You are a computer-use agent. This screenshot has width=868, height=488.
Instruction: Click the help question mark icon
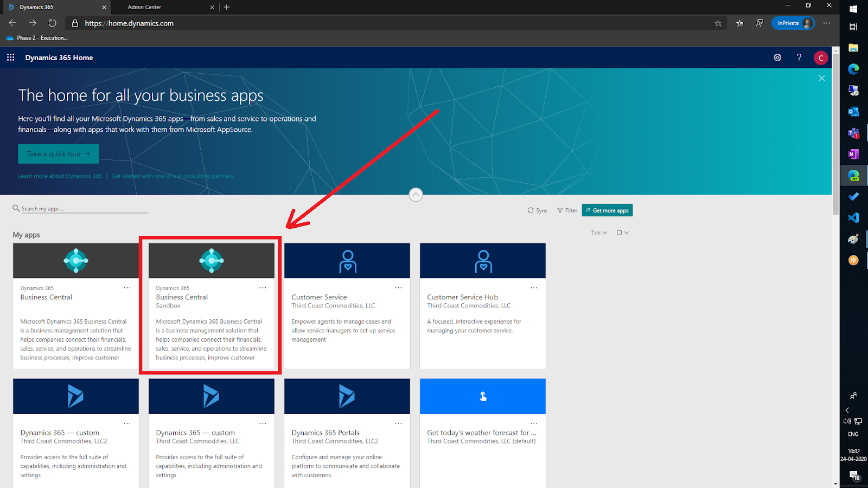click(799, 57)
